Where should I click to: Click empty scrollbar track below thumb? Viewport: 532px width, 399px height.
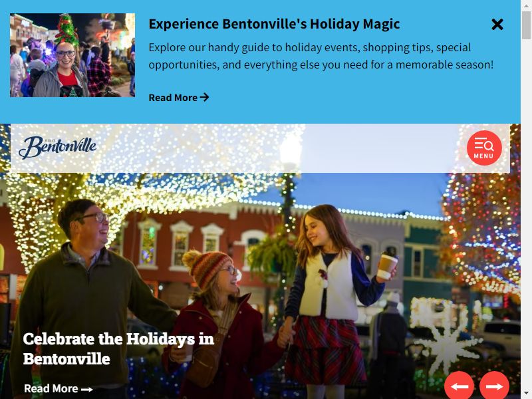pyautogui.click(x=526, y=213)
